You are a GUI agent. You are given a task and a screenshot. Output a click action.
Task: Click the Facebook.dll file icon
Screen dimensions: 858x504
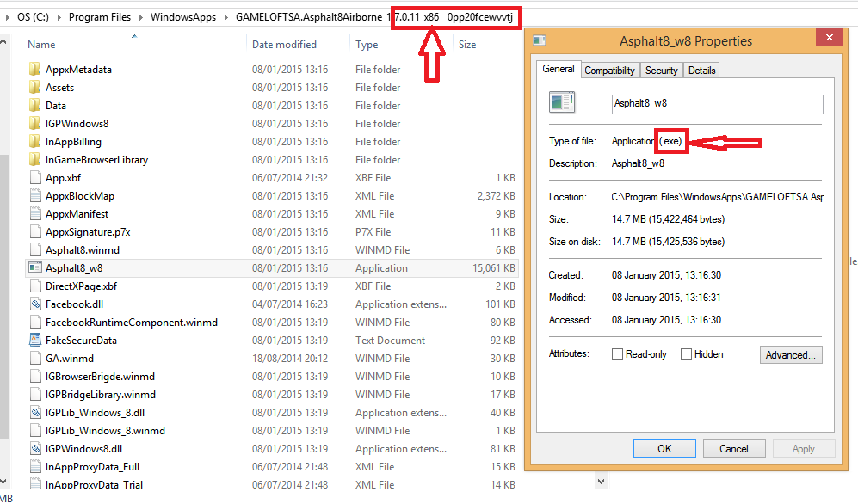(35, 304)
